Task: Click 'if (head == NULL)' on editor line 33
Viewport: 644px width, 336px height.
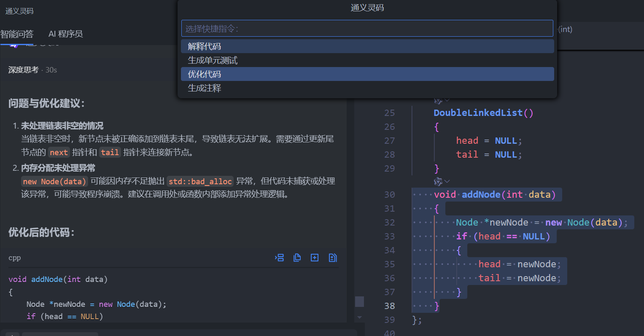Action: (x=503, y=236)
